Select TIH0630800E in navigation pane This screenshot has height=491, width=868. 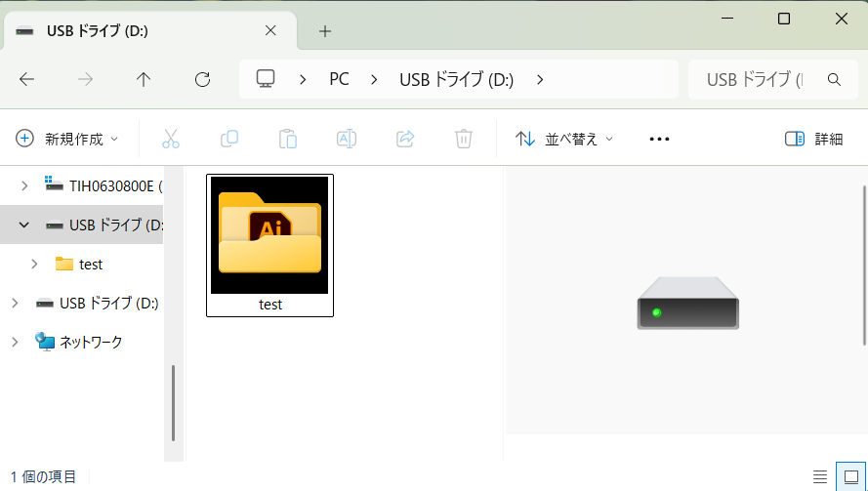[x=104, y=186]
